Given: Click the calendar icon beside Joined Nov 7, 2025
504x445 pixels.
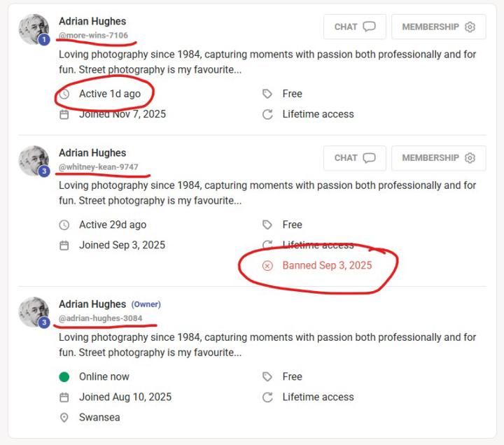Looking at the screenshot, I should [x=64, y=114].
